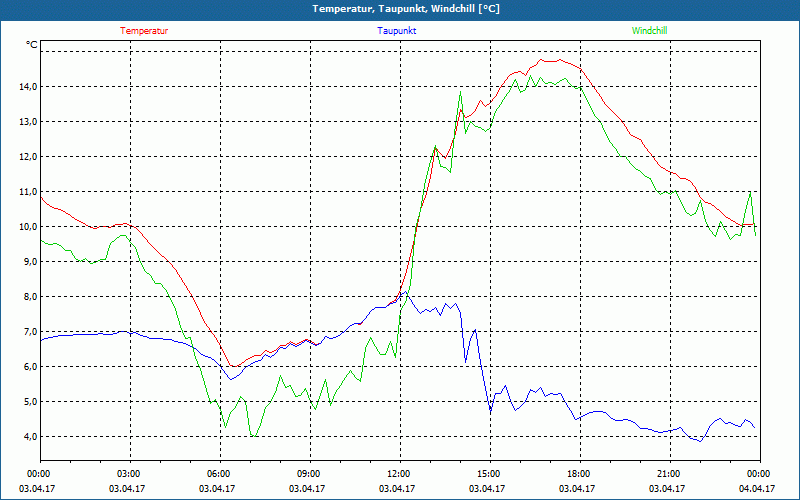Click the 10,0 y-axis value
This screenshot has width=800, height=500.
pos(29,227)
